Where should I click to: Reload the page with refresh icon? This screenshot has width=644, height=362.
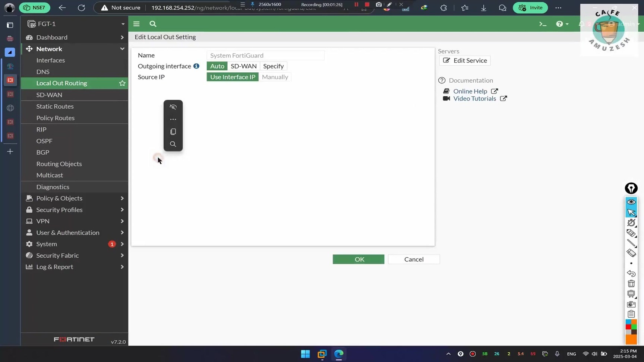(x=81, y=7)
